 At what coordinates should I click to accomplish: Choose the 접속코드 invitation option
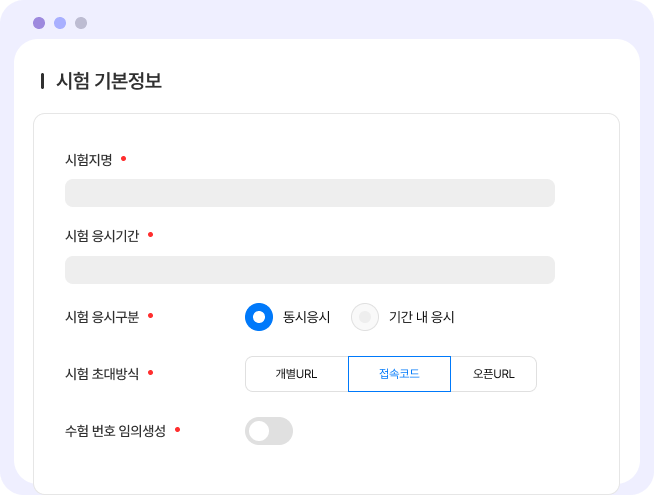(x=399, y=374)
